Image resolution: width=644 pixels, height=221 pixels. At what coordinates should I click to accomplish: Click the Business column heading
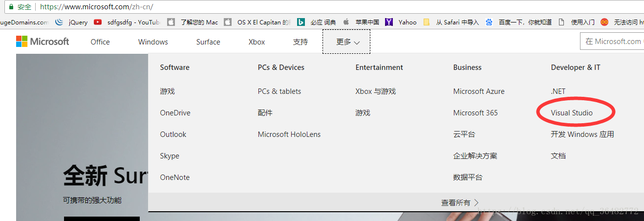[x=467, y=67]
